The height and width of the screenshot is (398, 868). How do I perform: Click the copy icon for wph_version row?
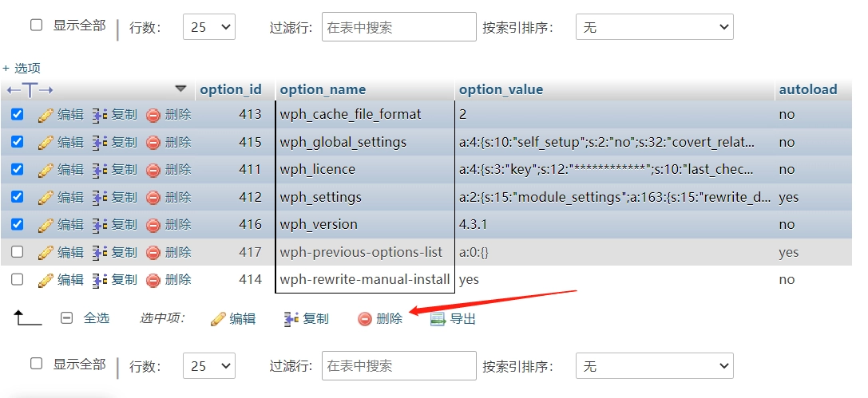point(100,225)
